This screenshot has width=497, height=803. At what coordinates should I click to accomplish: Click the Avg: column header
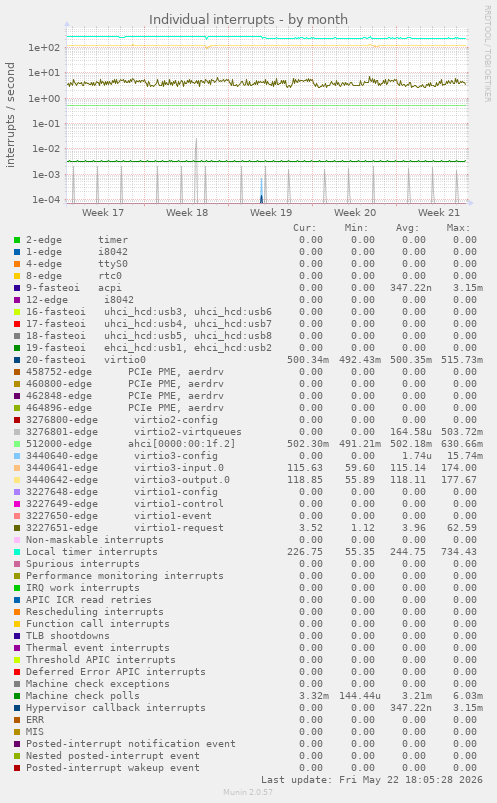pos(407,228)
